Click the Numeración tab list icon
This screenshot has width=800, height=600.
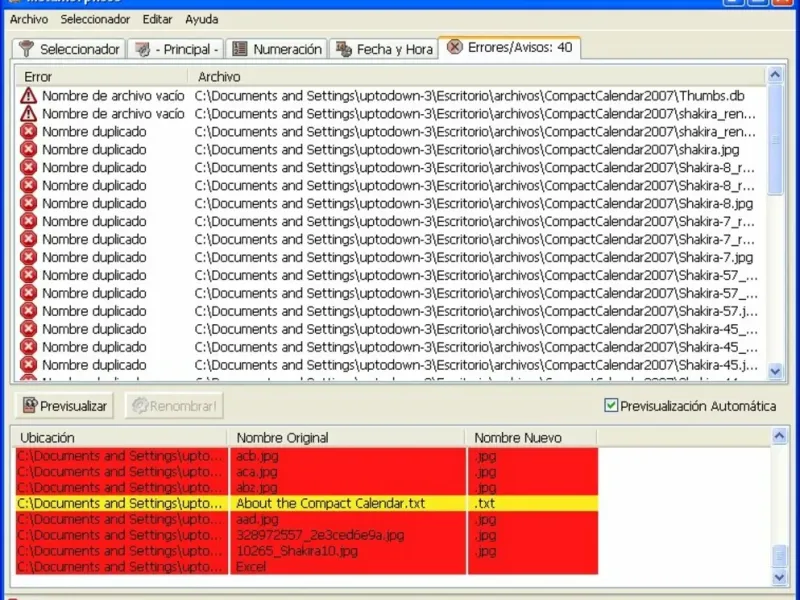(x=240, y=49)
